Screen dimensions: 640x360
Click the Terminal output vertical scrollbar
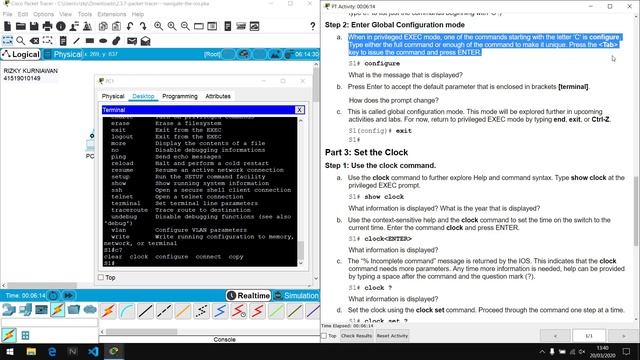301,250
